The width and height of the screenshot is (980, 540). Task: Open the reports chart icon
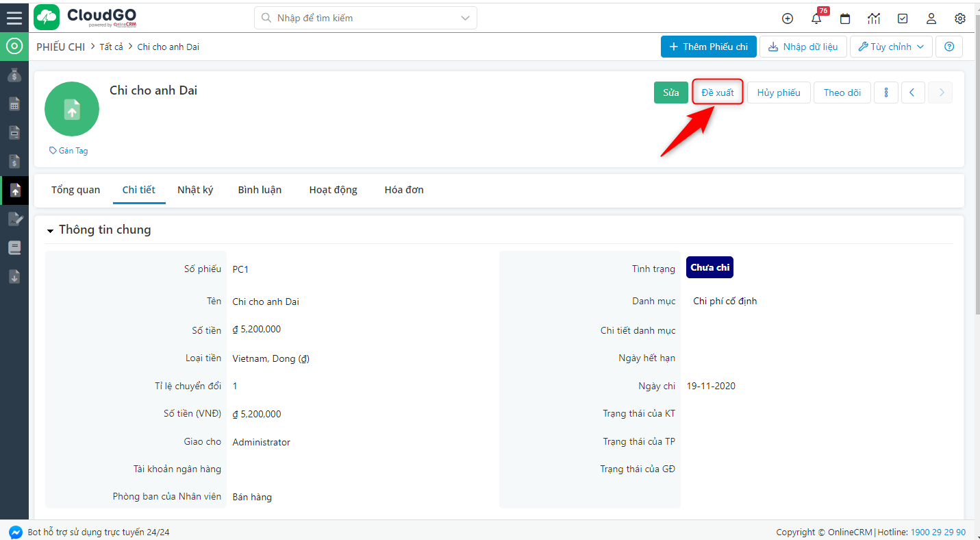[x=874, y=19]
